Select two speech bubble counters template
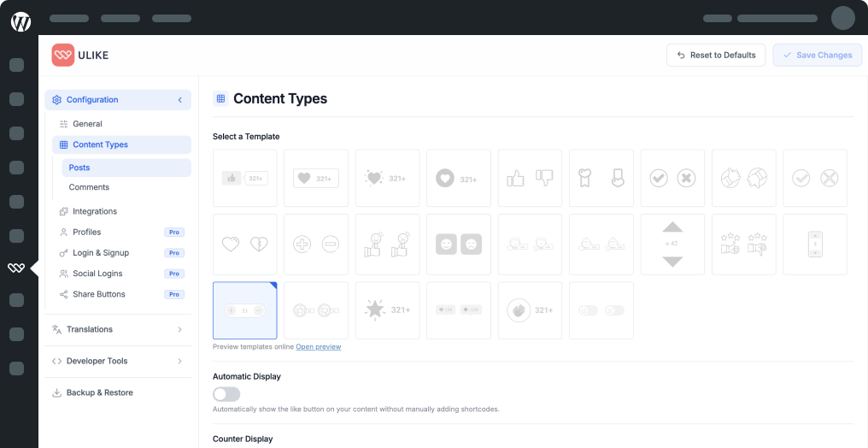This screenshot has height=448, width=868. (459, 310)
